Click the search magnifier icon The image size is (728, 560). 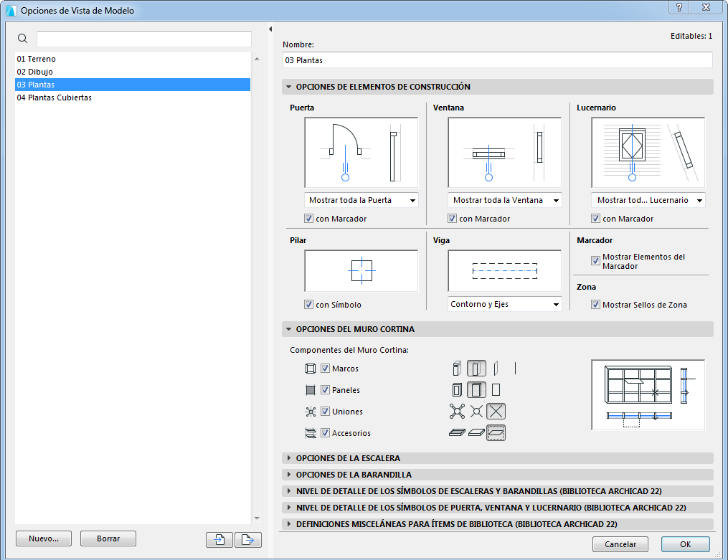pyautogui.click(x=22, y=38)
